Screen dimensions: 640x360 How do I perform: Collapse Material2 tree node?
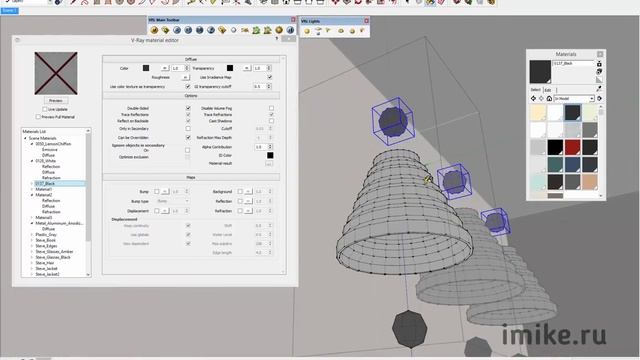pyautogui.click(x=32, y=195)
